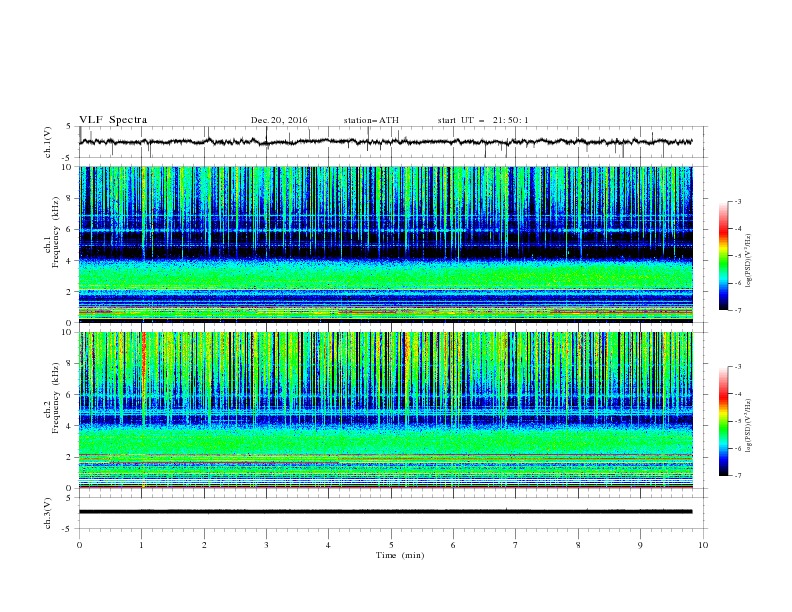
Task: Click the 'VLF Spectra' title text
Action: pos(113,120)
